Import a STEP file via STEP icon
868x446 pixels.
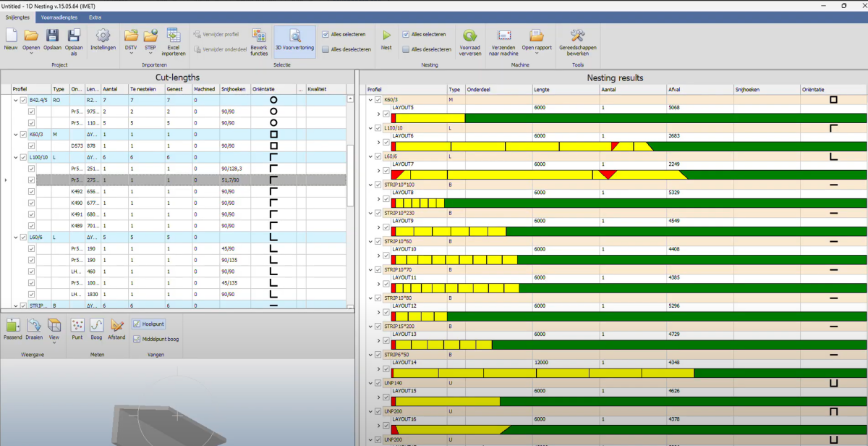[150, 35]
